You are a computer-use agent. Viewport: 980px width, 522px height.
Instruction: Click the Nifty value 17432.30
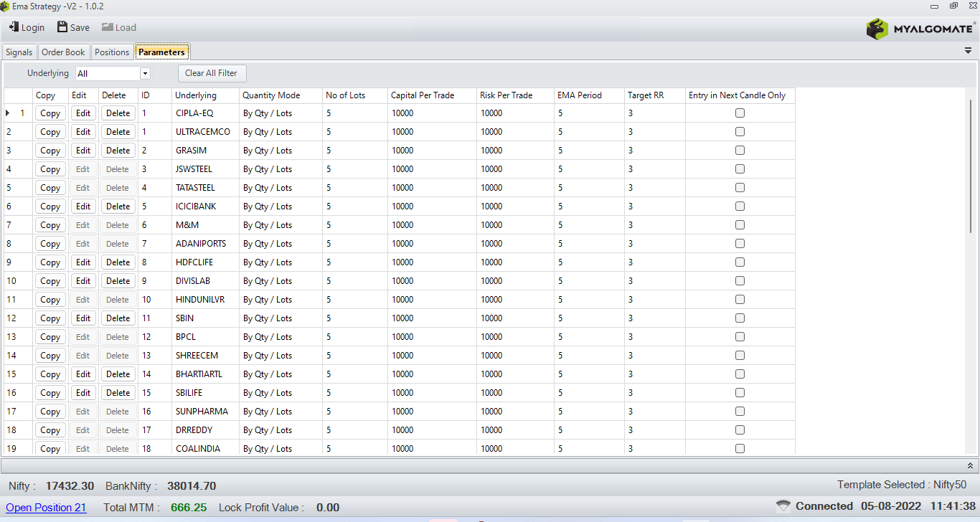(70, 486)
